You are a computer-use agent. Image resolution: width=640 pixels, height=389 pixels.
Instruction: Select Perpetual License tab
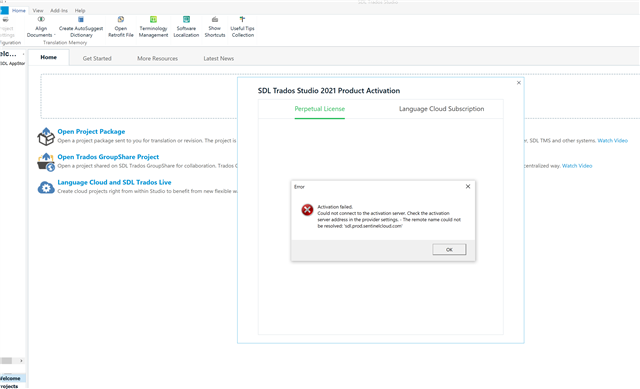click(x=320, y=109)
